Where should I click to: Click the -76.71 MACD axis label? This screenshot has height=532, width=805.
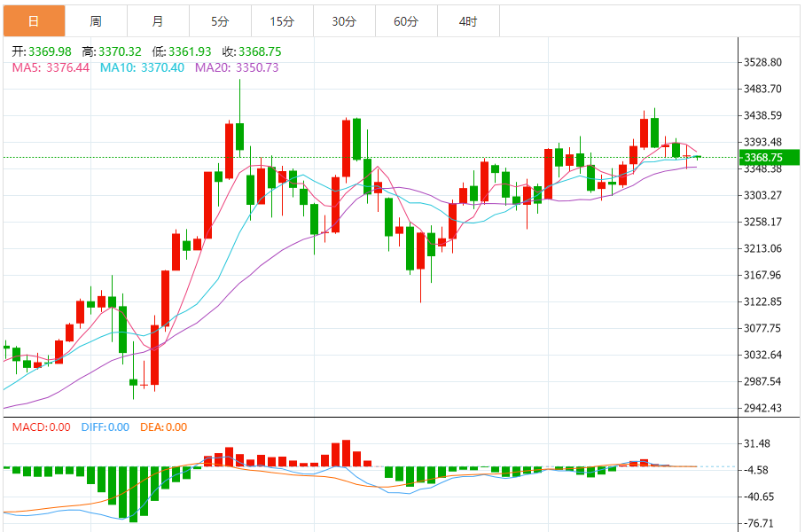click(758, 524)
